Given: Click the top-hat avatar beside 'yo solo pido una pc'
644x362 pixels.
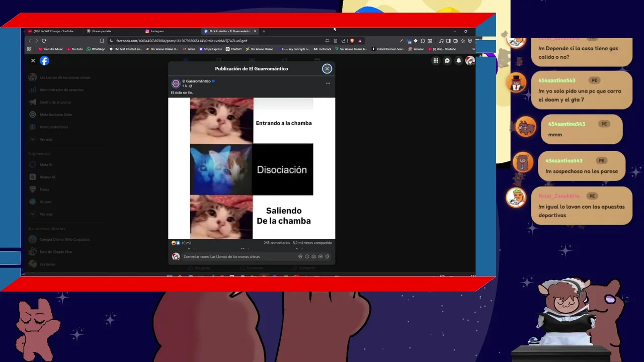Looking at the screenshot, I should click(517, 83).
